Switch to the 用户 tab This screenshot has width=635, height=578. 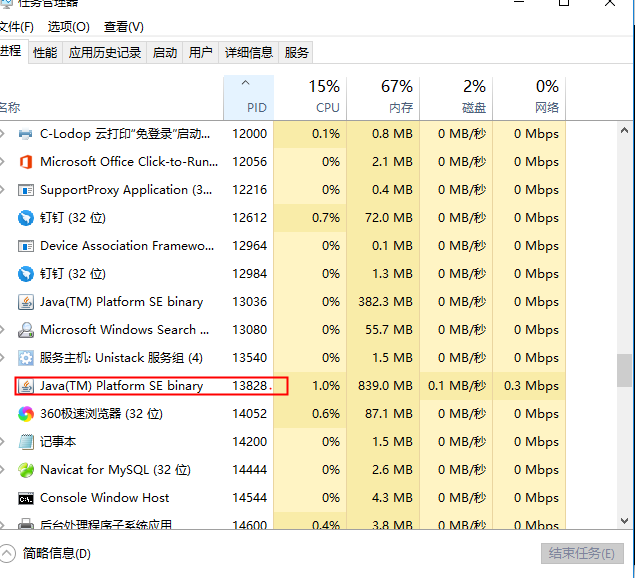[x=200, y=53]
